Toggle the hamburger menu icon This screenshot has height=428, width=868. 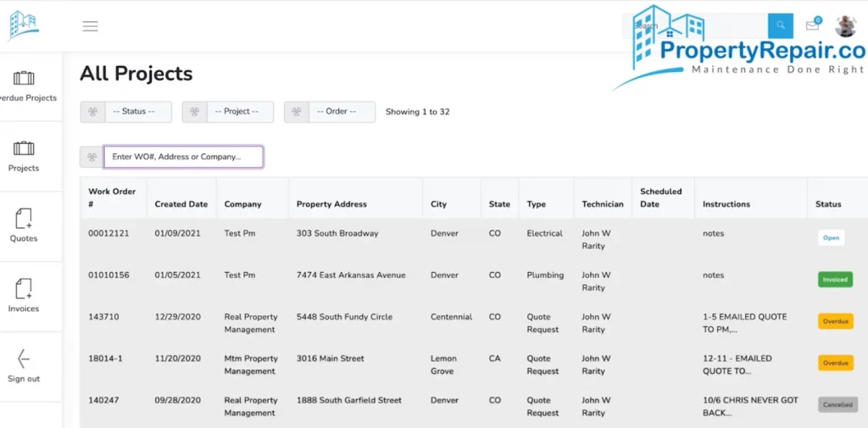(x=90, y=26)
